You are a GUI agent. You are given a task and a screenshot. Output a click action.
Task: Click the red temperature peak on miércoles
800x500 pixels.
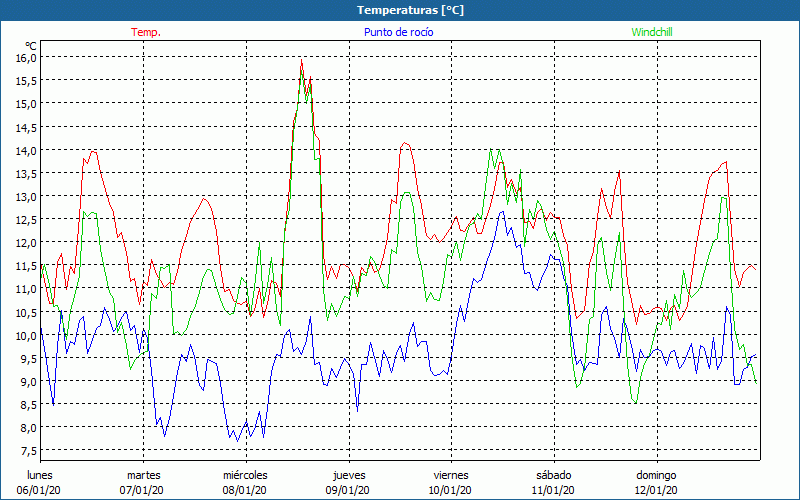click(x=302, y=60)
